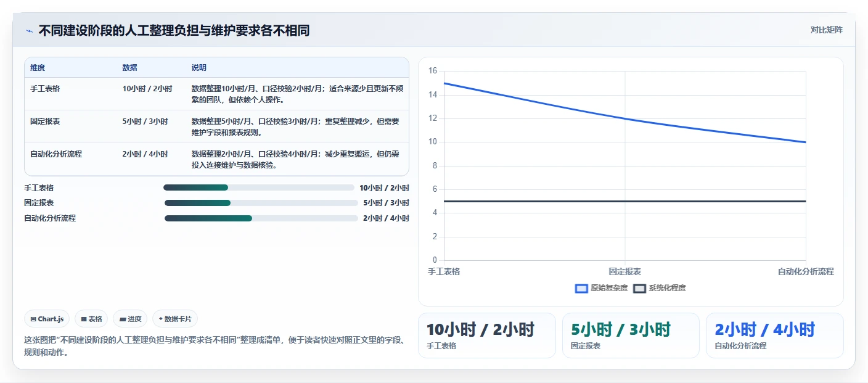The width and height of the screenshot is (868, 383).
Task: Click the Chart.js tag chip
Action: pyautogui.click(x=47, y=319)
